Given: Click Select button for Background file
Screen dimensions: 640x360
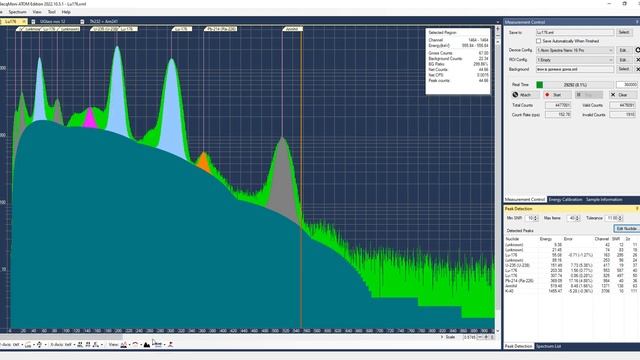Looking at the screenshot, I should click(x=624, y=69).
